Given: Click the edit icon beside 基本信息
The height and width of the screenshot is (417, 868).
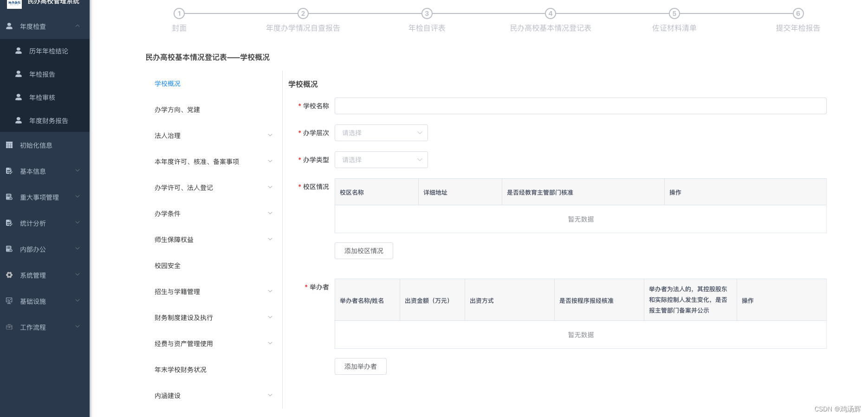Looking at the screenshot, I should click(9, 171).
